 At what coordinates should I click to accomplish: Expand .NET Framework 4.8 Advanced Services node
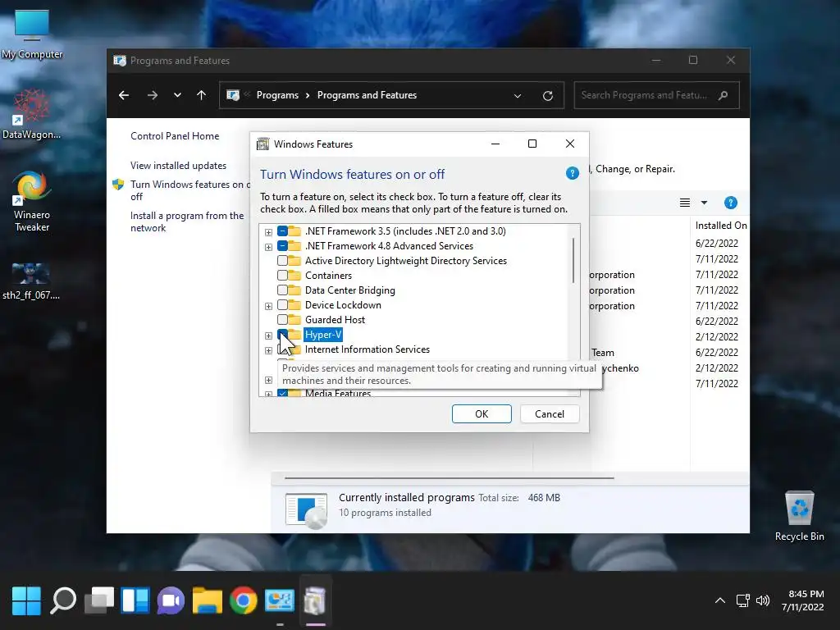268,247
